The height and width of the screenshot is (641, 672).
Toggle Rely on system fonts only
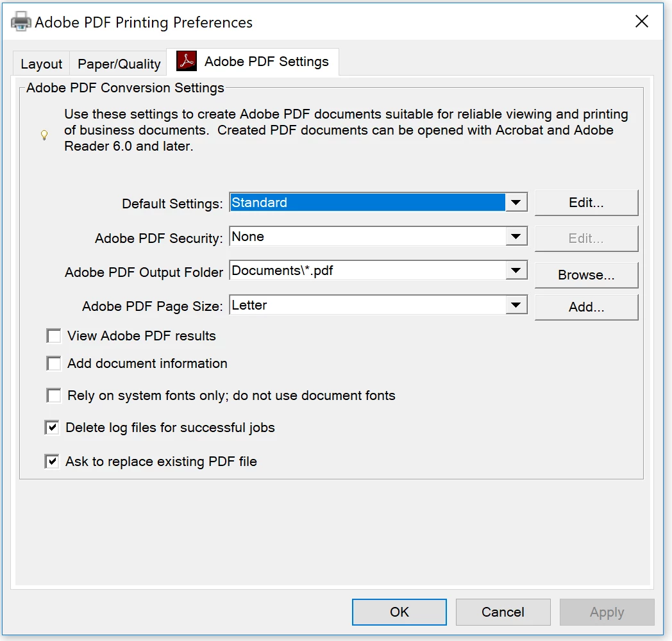[x=54, y=395]
